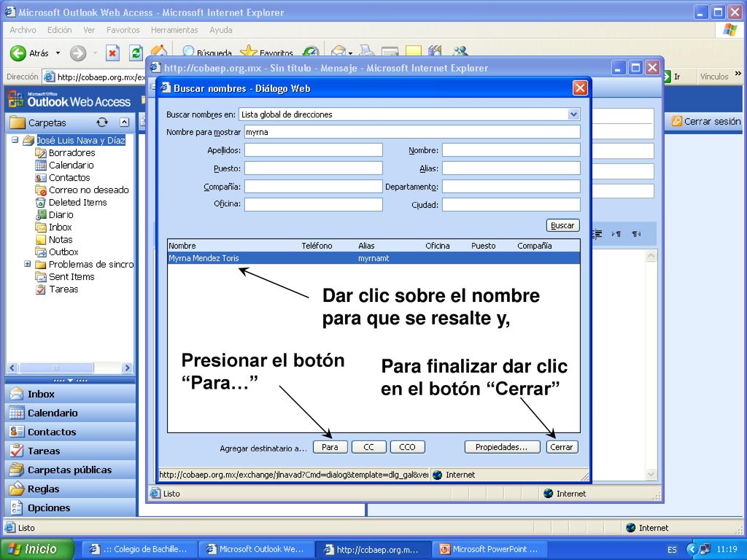
Task: Open the Edición menu
Action: click(60, 30)
